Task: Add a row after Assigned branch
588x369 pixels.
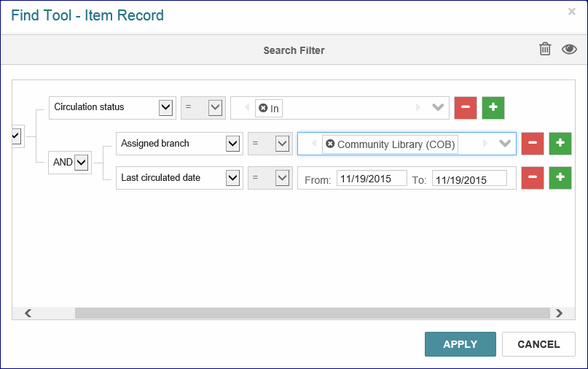Action: (560, 144)
